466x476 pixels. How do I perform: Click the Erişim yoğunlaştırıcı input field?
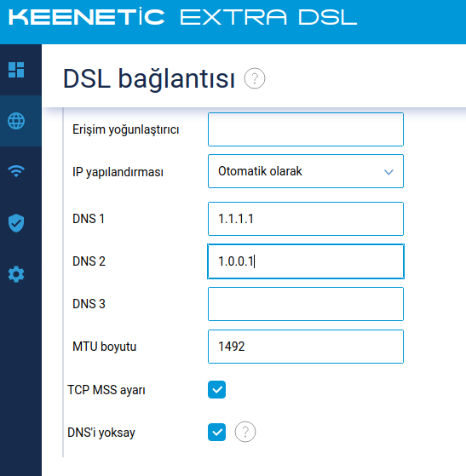click(306, 129)
